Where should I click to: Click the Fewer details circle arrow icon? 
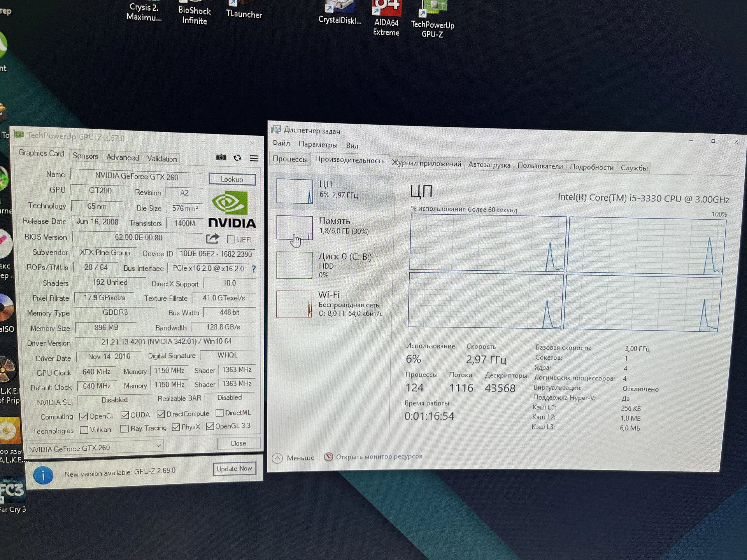(x=277, y=458)
